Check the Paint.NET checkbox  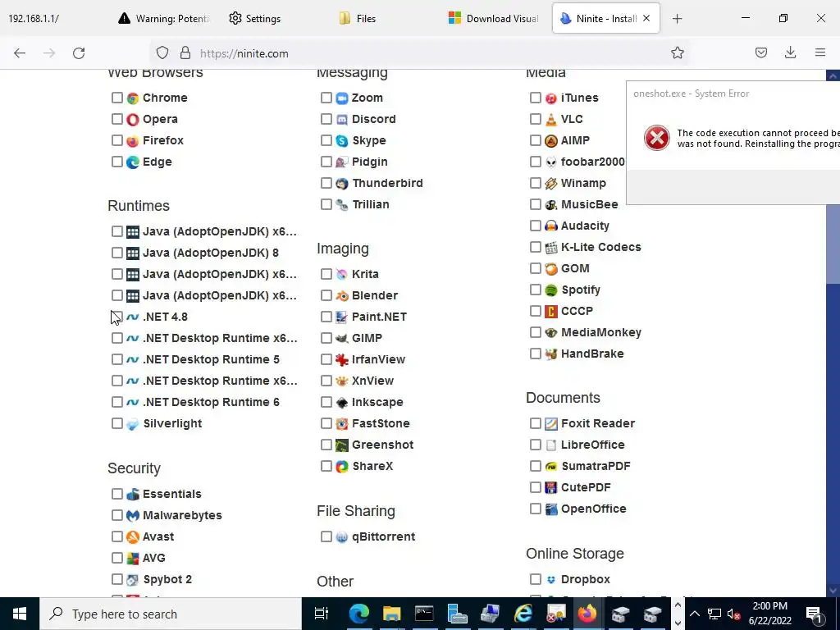coord(326,317)
